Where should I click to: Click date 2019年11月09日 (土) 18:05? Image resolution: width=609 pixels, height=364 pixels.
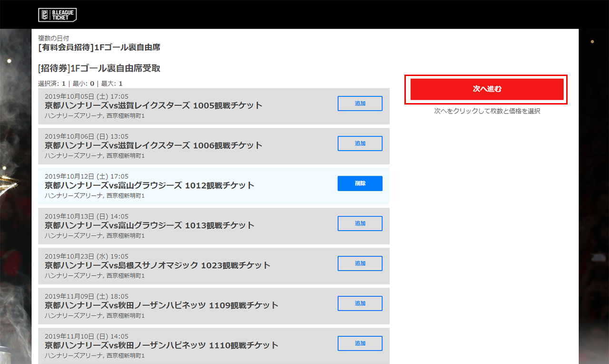point(87,296)
